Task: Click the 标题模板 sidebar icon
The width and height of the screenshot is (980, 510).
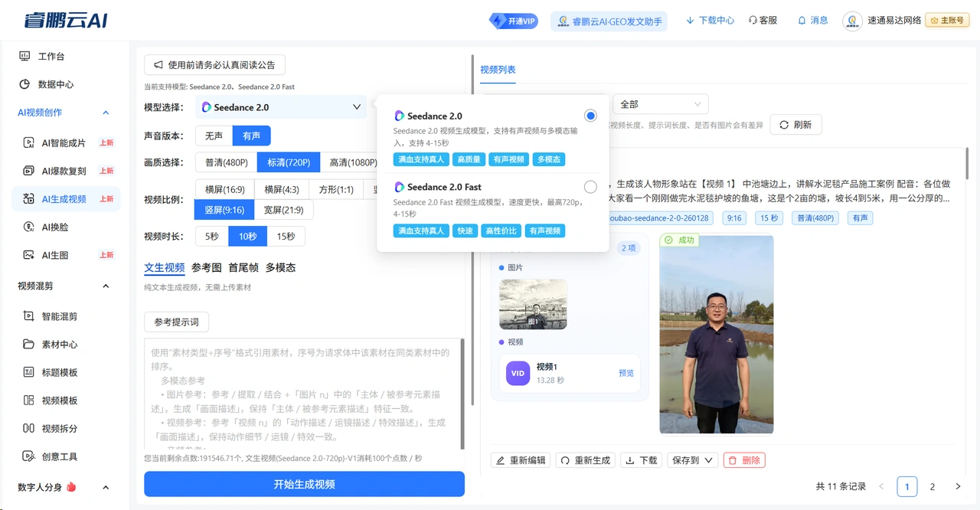Action: 28,372
